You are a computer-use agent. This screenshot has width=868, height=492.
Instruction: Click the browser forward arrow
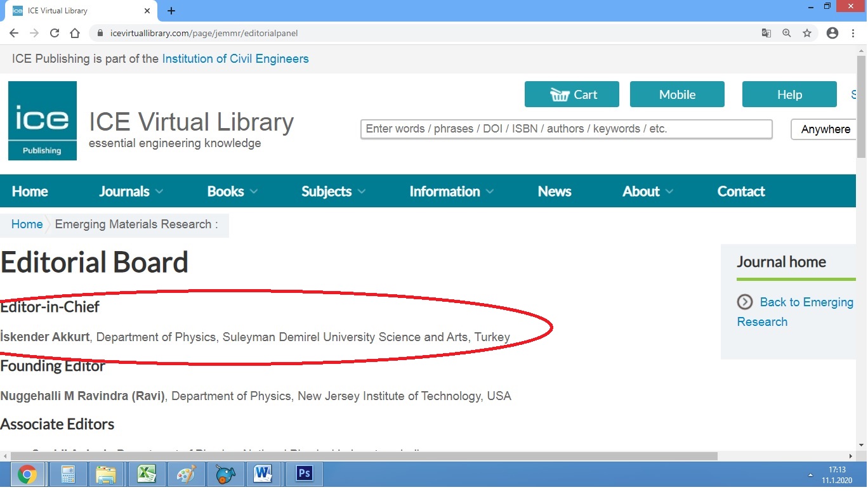tap(34, 33)
